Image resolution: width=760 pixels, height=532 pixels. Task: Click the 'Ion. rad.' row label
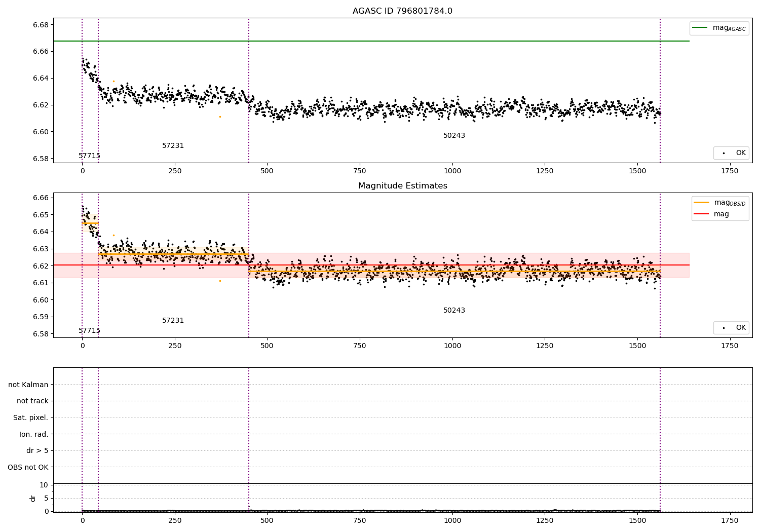(x=34, y=434)
